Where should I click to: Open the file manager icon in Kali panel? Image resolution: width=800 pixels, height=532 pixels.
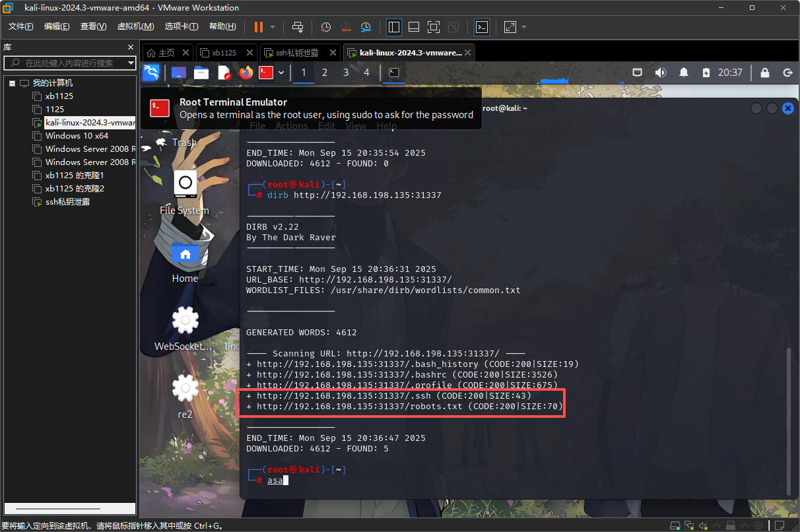pyautogui.click(x=201, y=73)
